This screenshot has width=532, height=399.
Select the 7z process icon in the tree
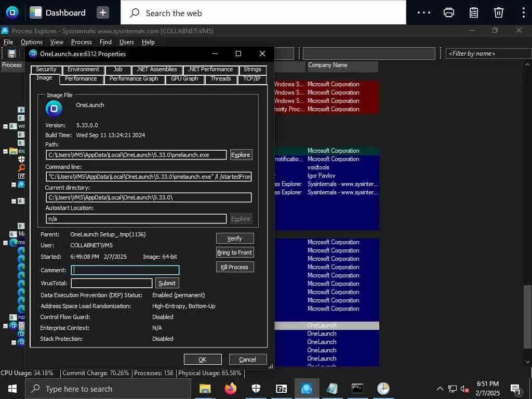point(21,176)
